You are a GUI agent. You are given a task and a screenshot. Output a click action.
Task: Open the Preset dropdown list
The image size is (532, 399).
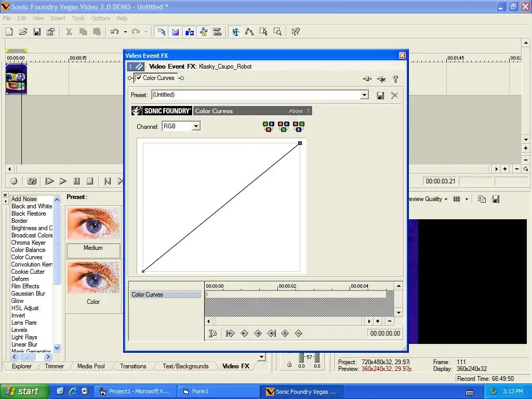364,95
